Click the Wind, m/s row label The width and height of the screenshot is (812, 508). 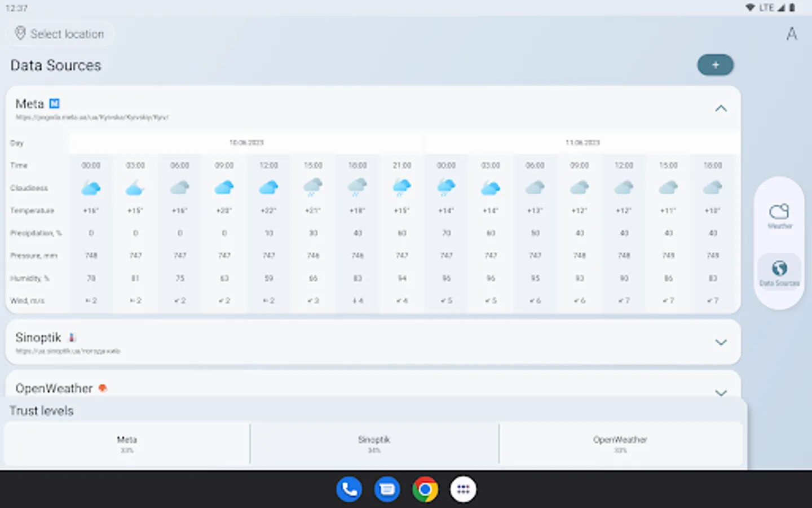(x=27, y=301)
